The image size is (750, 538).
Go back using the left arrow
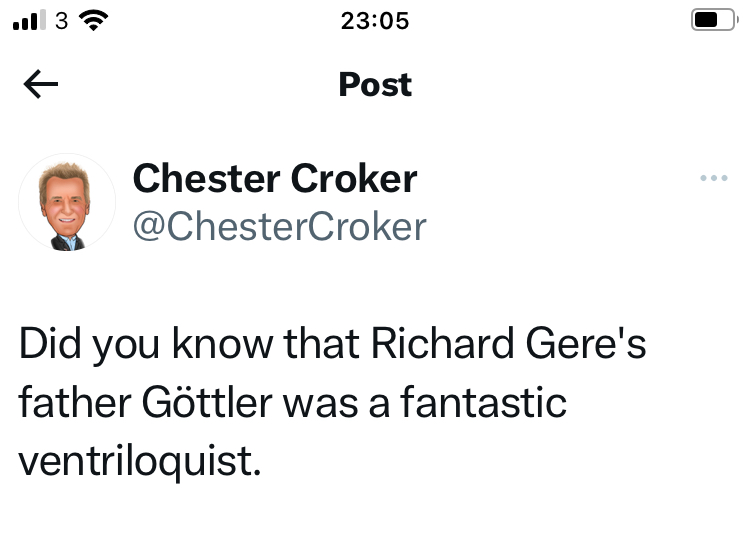[40, 86]
